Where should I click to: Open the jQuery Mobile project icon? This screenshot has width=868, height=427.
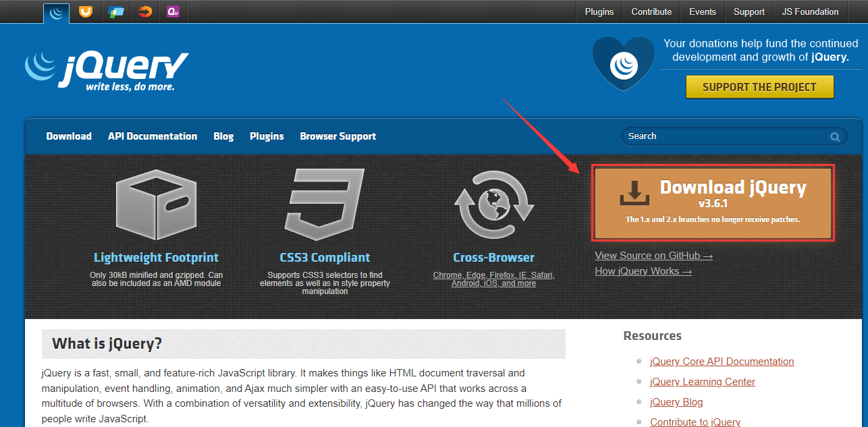pos(116,11)
